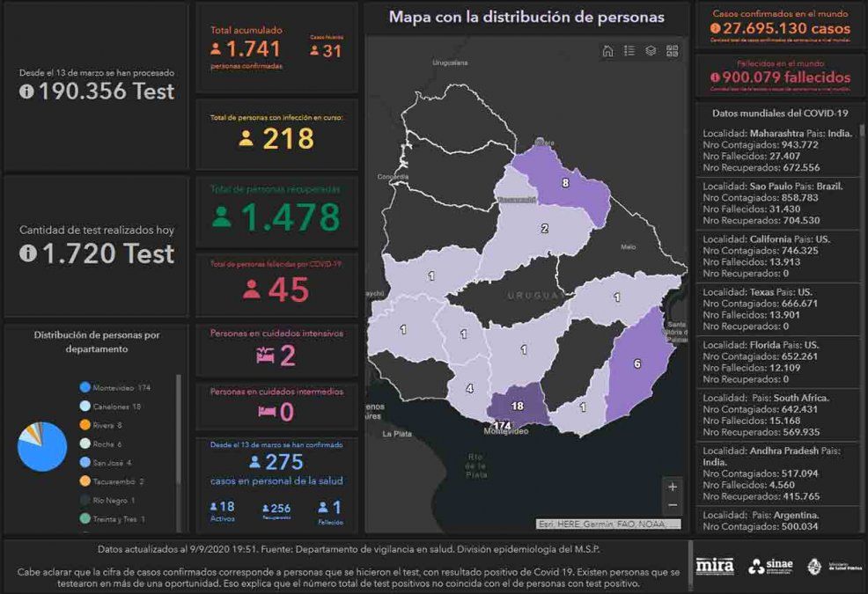
Task: Open the basemap gallery grid icon
Action: coord(673,51)
